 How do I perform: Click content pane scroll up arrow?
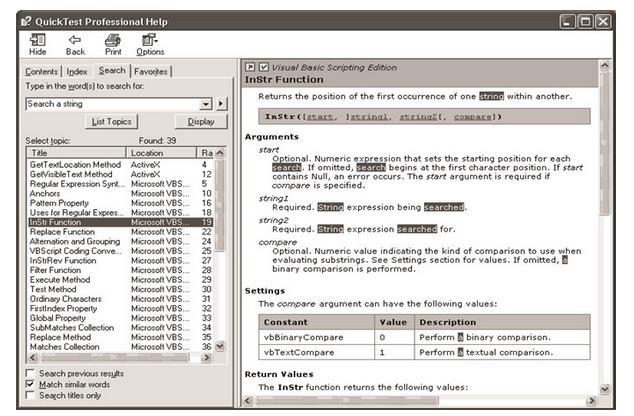604,65
